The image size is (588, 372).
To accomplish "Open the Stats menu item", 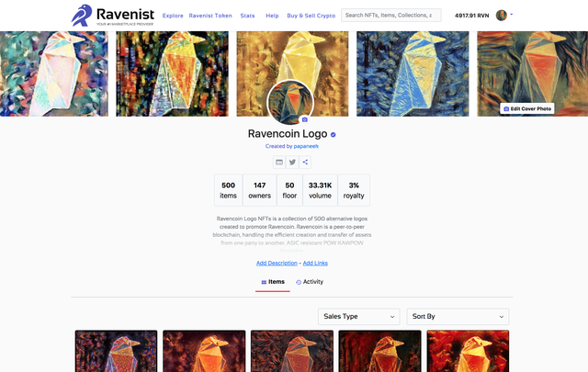I will pyautogui.click(x=247, y=16).
